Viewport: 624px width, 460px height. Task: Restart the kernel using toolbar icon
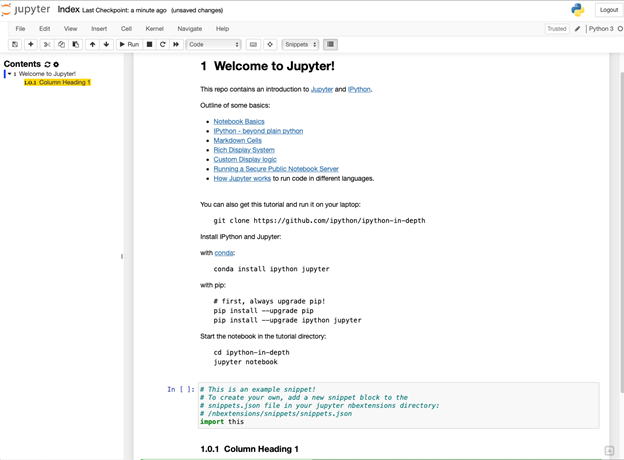coord(163,44)
